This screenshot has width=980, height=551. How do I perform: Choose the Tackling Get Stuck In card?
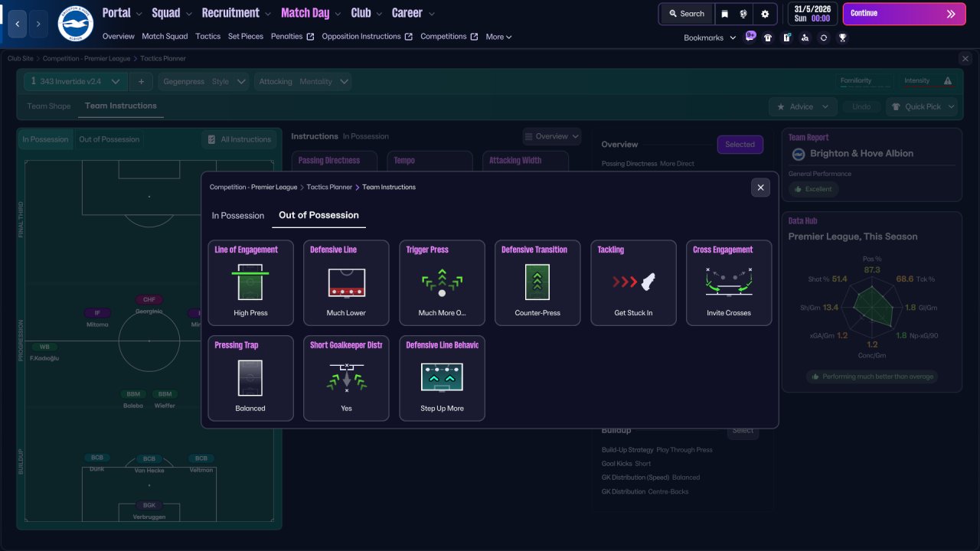(x=633, y=283)
